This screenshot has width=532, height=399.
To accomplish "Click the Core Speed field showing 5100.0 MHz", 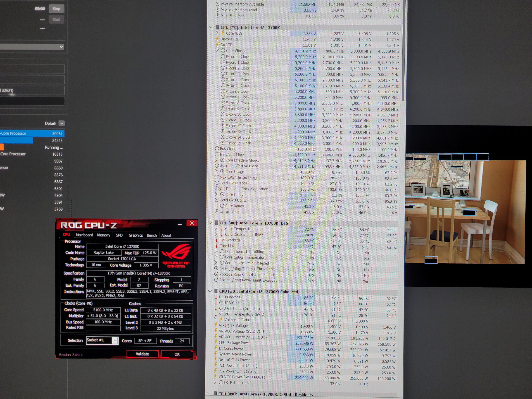I will coord(103,310).
